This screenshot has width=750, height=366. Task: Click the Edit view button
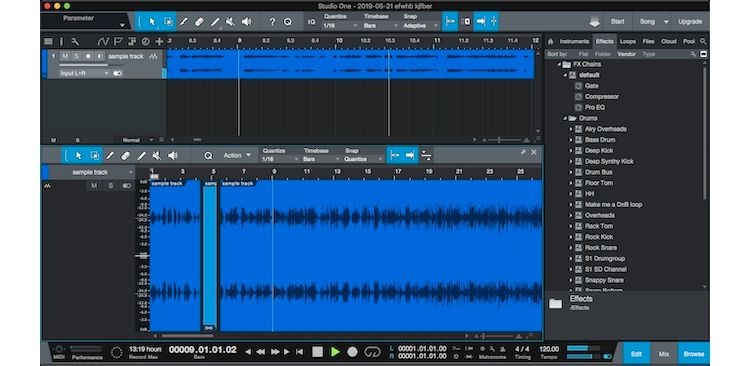636,354
